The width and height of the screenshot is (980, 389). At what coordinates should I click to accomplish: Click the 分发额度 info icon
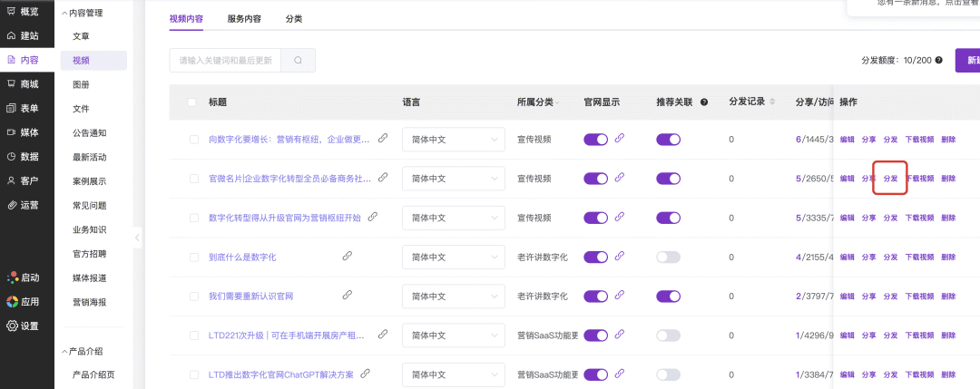click(938, 61)
